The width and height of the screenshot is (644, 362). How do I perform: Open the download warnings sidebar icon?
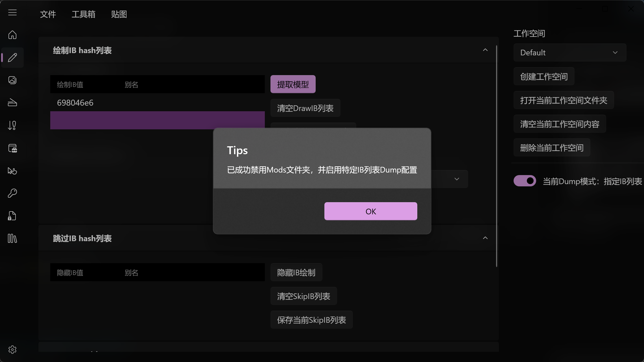12,125
